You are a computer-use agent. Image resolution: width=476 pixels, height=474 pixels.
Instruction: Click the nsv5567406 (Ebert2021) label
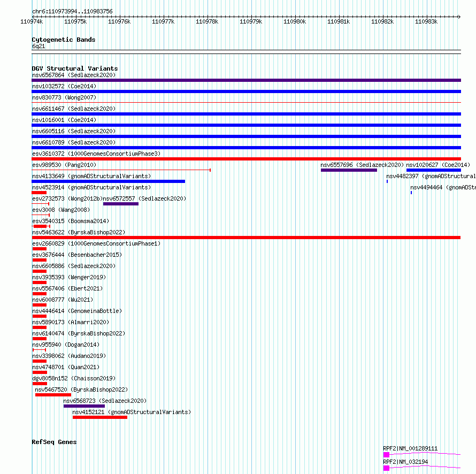tap(67, 288)
